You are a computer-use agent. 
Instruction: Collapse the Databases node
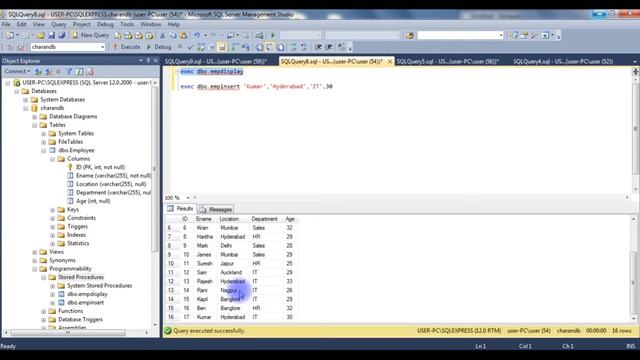point(17,91)
